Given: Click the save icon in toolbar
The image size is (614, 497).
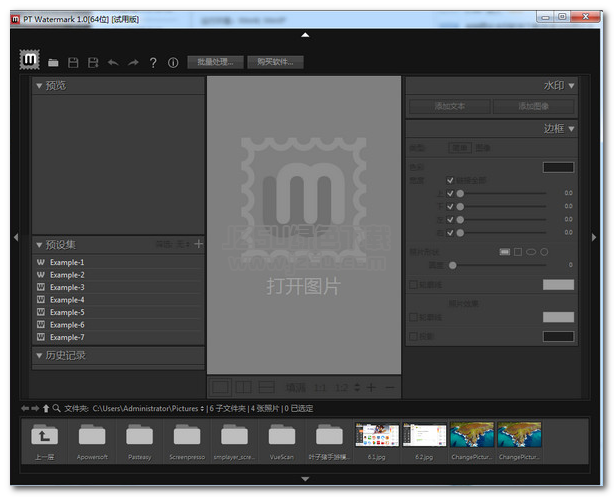Looking at the screenshot, I should (73, 63).
